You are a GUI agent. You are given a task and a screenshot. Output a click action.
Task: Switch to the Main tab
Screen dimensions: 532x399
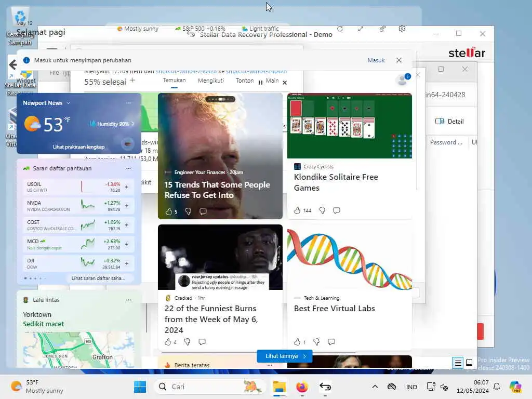click(272, 81)
